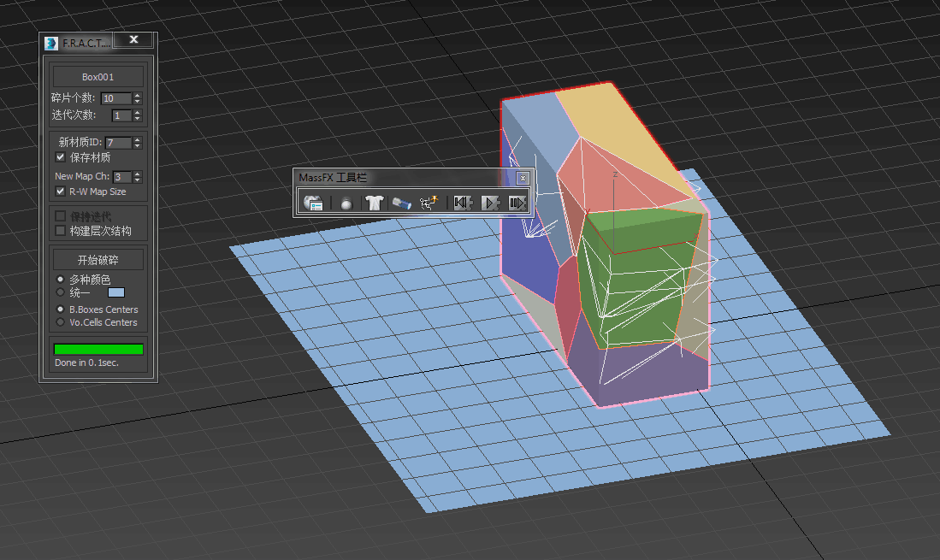Click the 碎片个数 spinner arrows
940x560 pixels.
click(x=138, y=98)
